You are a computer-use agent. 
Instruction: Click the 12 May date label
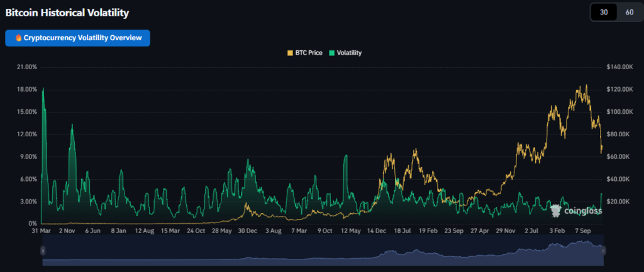click(350, 231)
